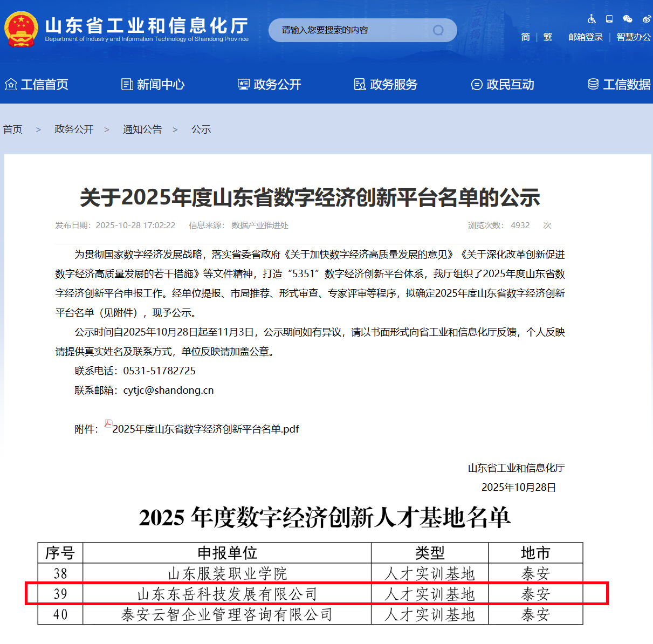Screen dimensions: 653x644
Task: Click 通知公告 in the breadcrumb
Action: pyautogui.click(x=142, y=129)
